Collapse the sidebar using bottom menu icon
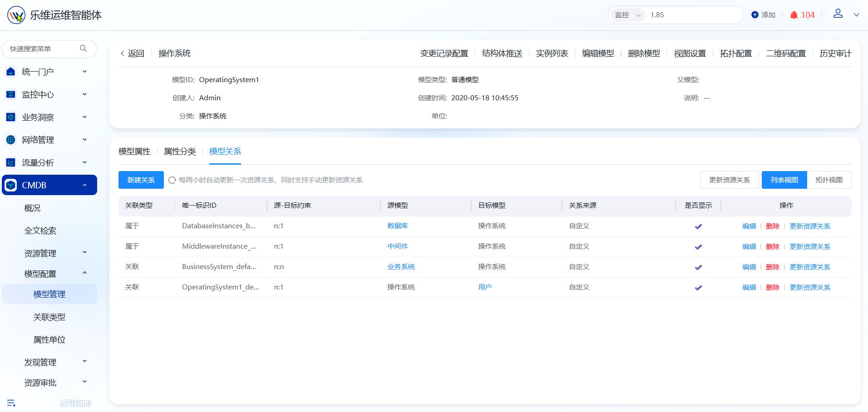Viewport: 868px width, 412px height. pyautogui.click(x=11, y=403)
